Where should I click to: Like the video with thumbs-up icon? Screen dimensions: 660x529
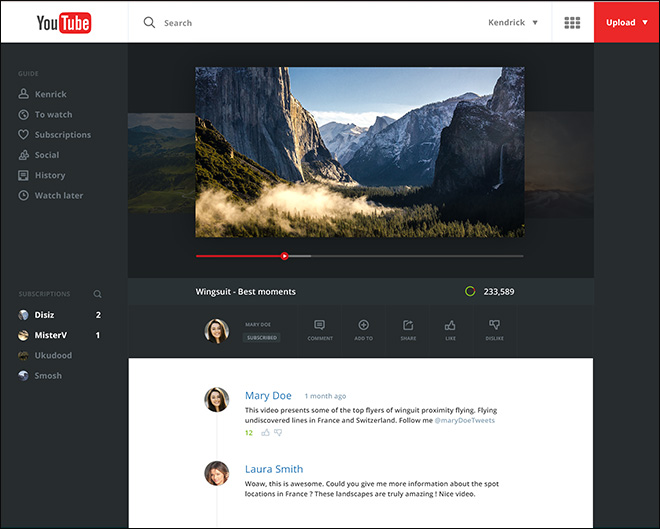[450, 326]
